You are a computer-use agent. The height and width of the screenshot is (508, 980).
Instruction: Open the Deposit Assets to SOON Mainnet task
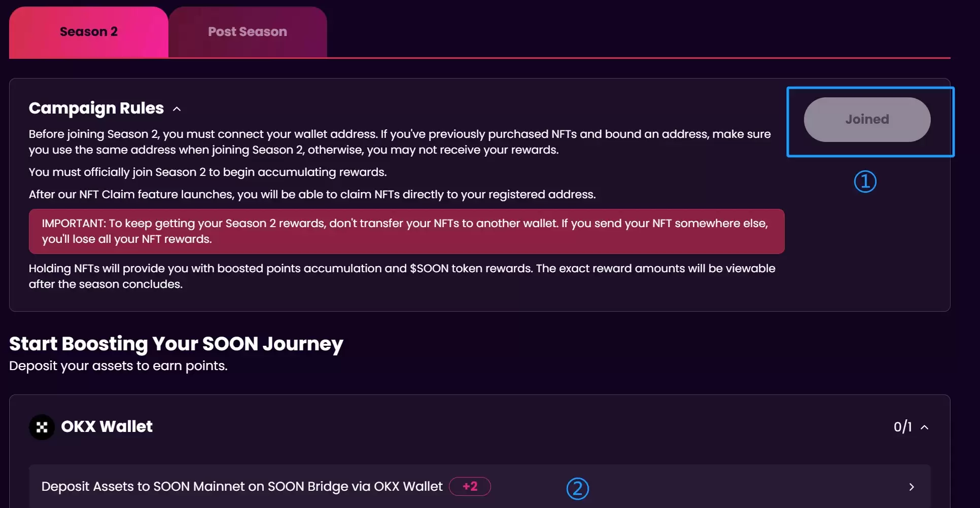point(241,486)
